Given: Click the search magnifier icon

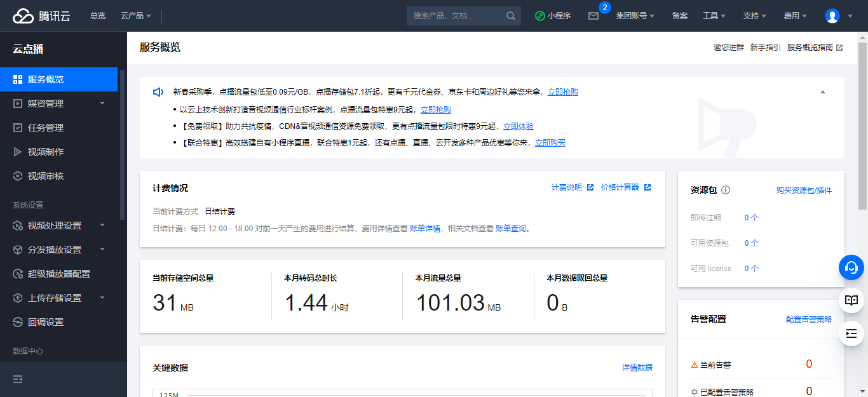Looking at the screenshot, I should click(x=511, y=16).
